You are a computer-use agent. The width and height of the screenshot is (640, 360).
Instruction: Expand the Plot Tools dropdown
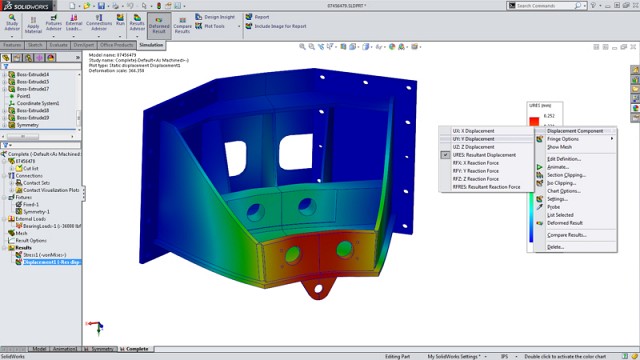tap(239, 26)
